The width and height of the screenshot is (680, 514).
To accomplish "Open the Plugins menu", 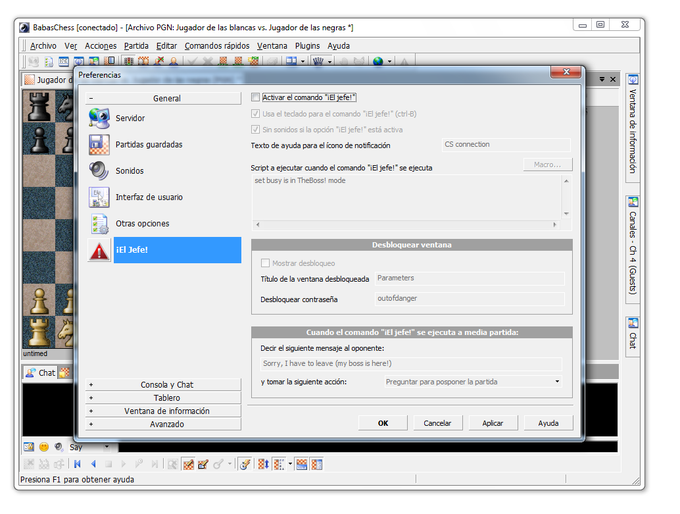I will coord(307,46).
